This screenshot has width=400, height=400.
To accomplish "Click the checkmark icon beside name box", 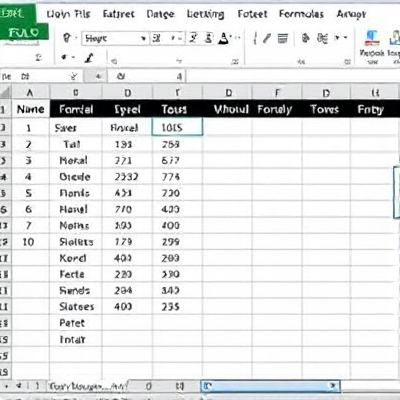I will coord(74,77).
